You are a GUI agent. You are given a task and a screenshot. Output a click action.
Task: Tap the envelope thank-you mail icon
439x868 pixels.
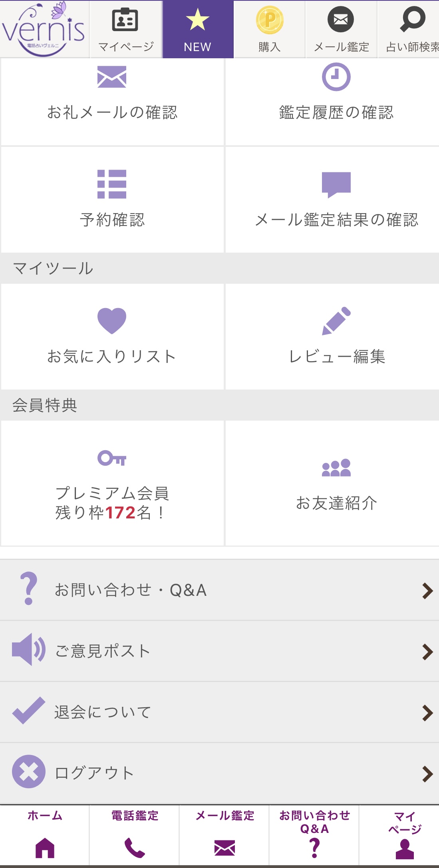click(112, 77)
